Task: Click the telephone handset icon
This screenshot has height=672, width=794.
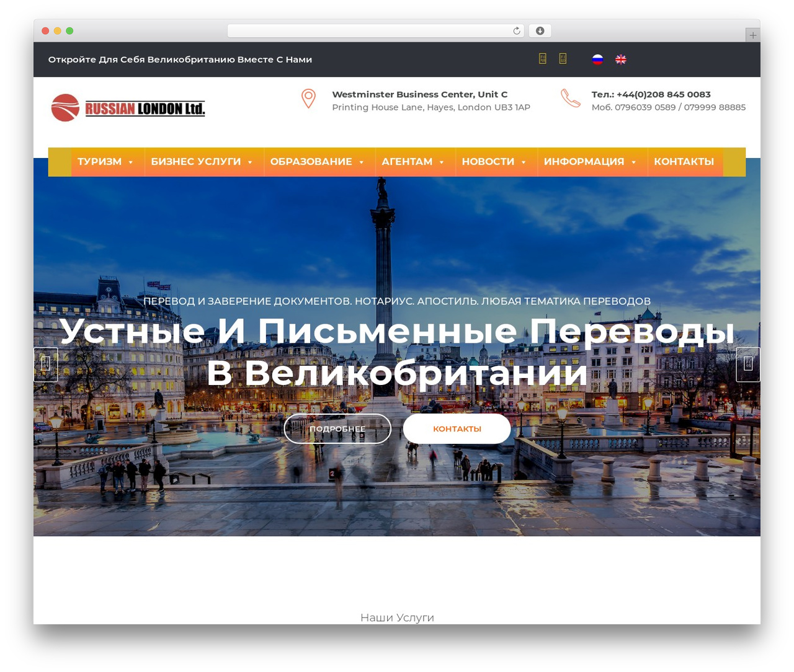Action: click(570, 98)
